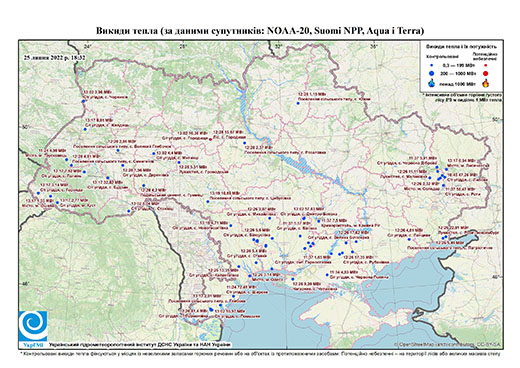520x368 pixels.
Task: Select the blue marker labeled 3.96 МВт
Action: tap(83, 102)
